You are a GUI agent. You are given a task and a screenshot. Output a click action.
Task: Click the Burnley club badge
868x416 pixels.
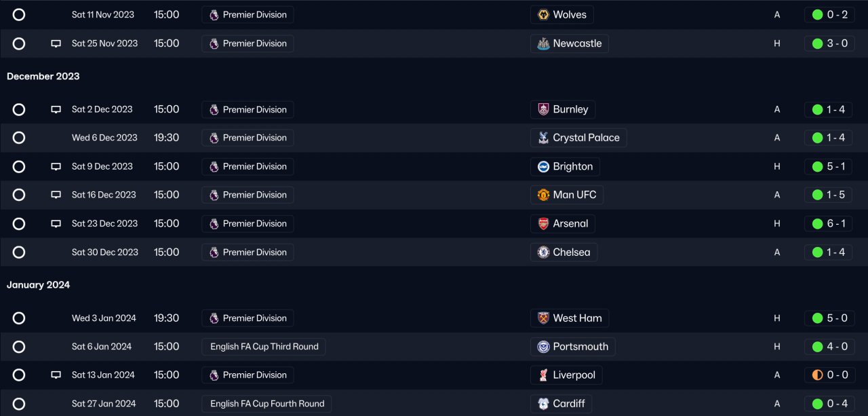[x=543, y=109]
